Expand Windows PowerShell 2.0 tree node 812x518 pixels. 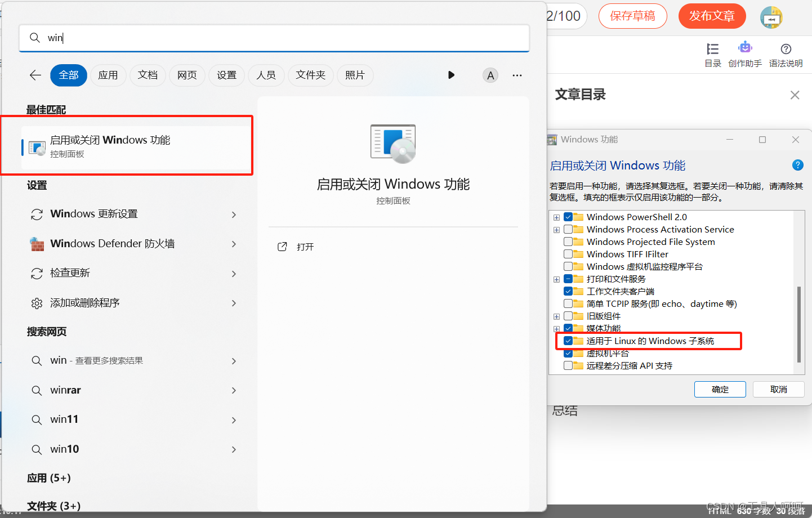coord(556,217)
